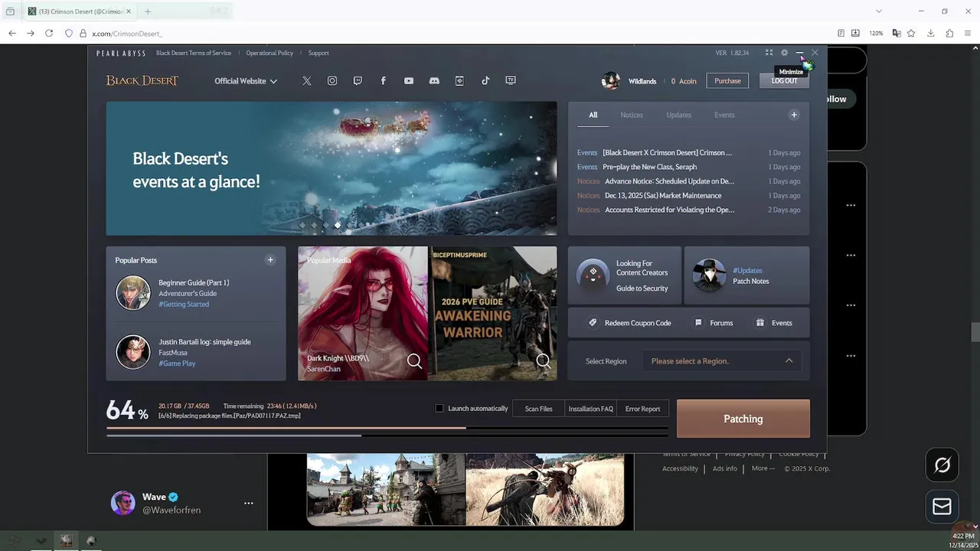Image resolution: width=980 pixels, height=551 pixels.
Task: Open the launcher Support link
Action: tap(318, 53)
